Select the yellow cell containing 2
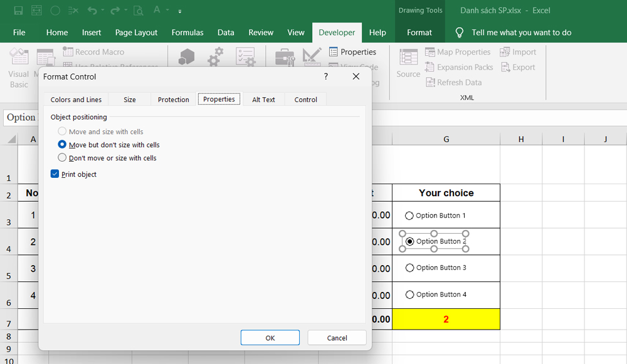 tap(446, 320)
